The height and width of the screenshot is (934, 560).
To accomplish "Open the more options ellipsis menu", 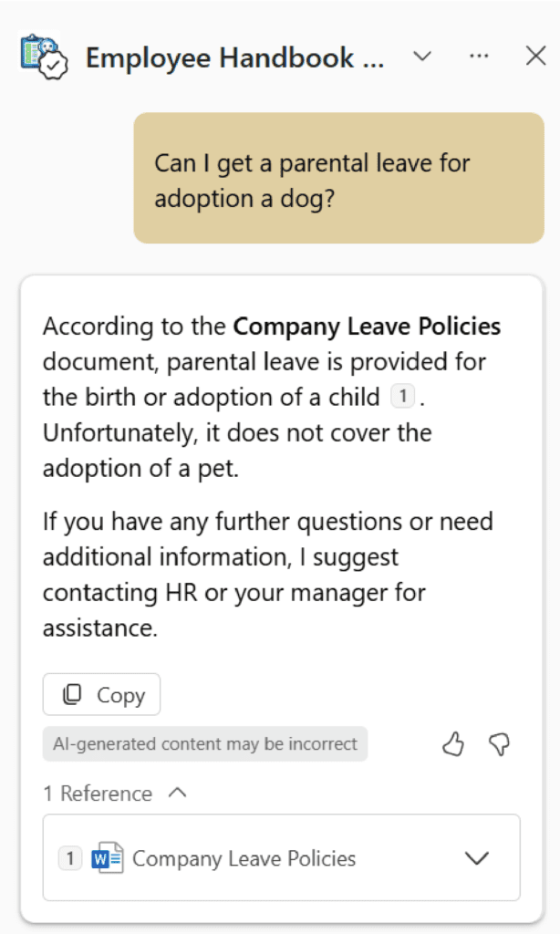I will tap(479, 57).
